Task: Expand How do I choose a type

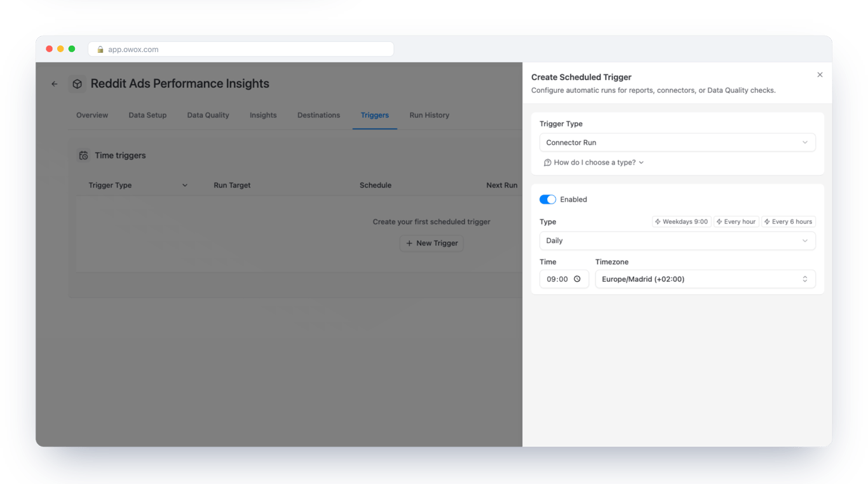Action: (x=594, y=163)
